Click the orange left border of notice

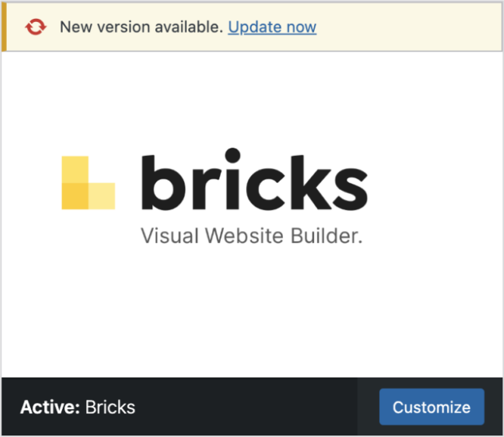(4, 27)
